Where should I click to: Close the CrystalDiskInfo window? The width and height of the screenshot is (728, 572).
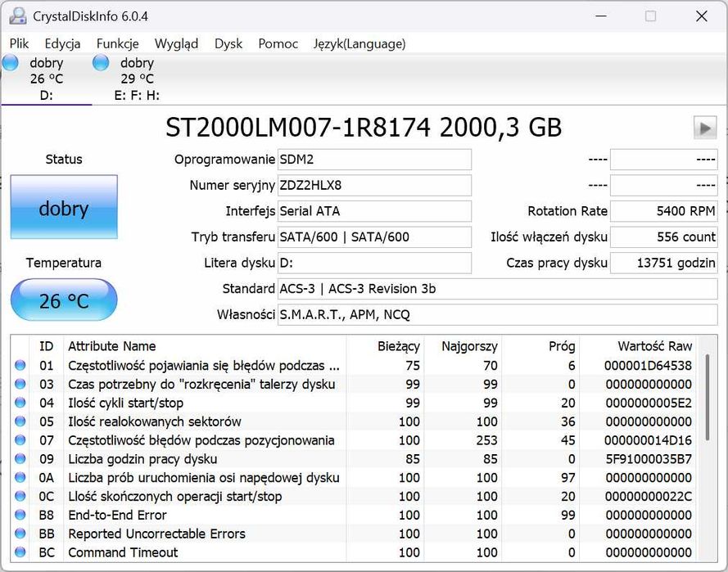tap(702, 16)
